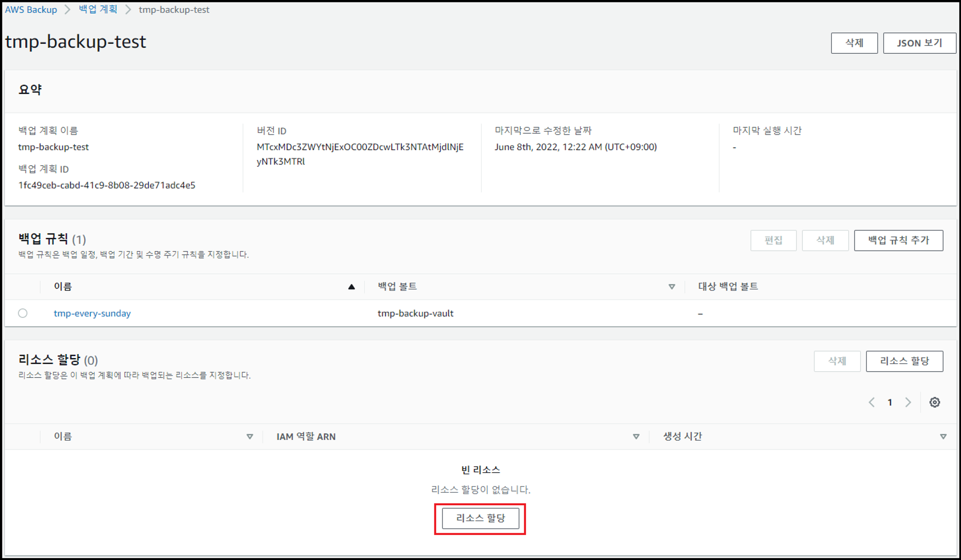Click 삭제 in backup rules section
Image resolution: width=961 pixels, height=560 pixels.
(x=825, y=240)
